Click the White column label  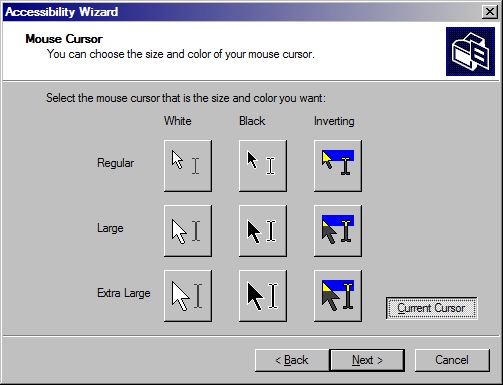(178, 121)
